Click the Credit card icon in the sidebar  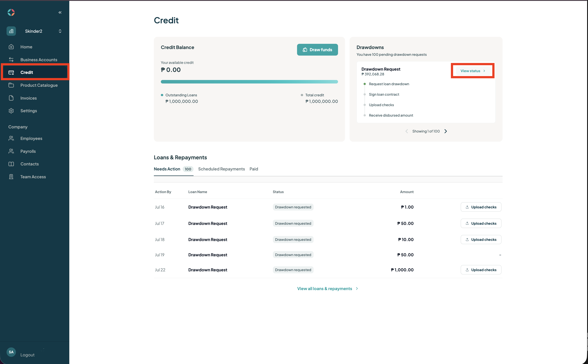[x=11, y=72]
